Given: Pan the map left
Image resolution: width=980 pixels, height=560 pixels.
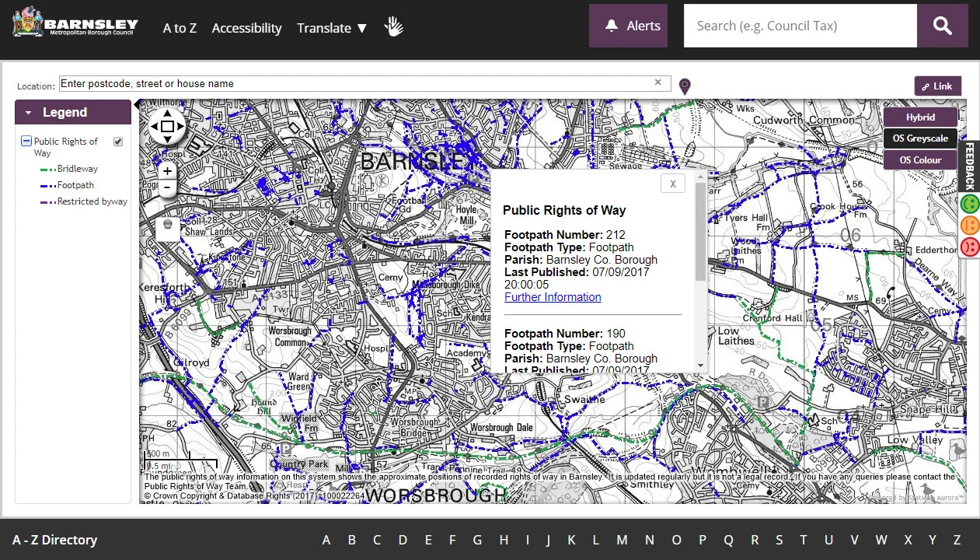Looking at the screenshot, I should click(x=154, y=127).
